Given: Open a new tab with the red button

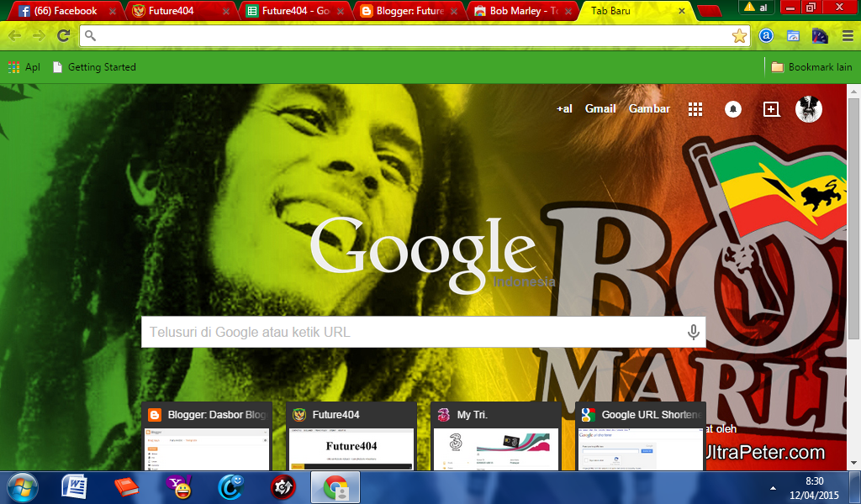Looking at the screenshot, I should [x=709, y=11].
